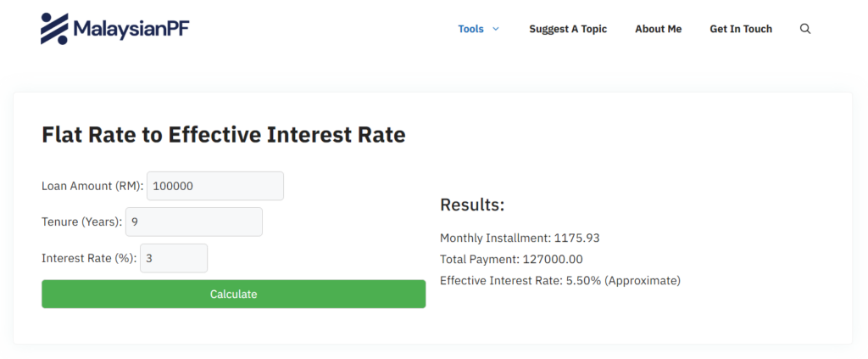The width and height of the screenshot is (868, 359).
Task: Navigate to Get In Touch
Action: tap(741, 29)
